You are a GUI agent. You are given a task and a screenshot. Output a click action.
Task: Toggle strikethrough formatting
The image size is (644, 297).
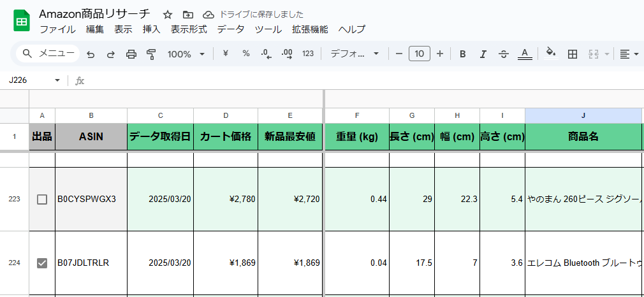click(x=504, y=54)
